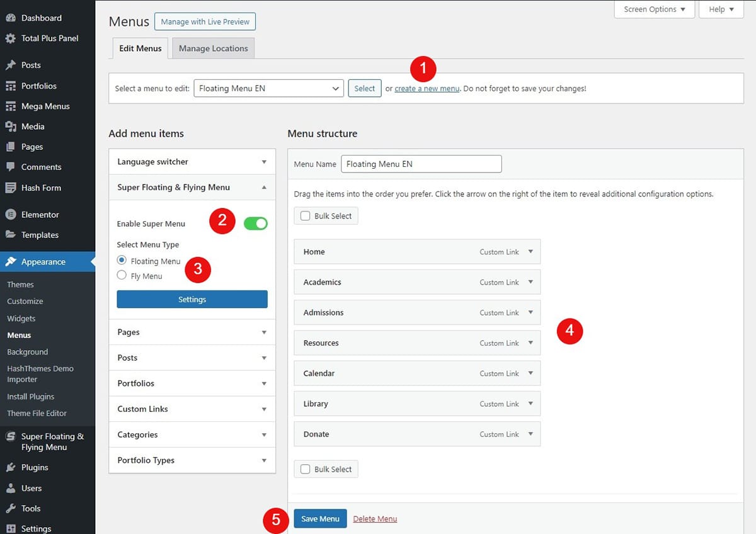This screenshot has width=756, height=534.
Task: Open Menus under Appearance
Action: [19, 336]
